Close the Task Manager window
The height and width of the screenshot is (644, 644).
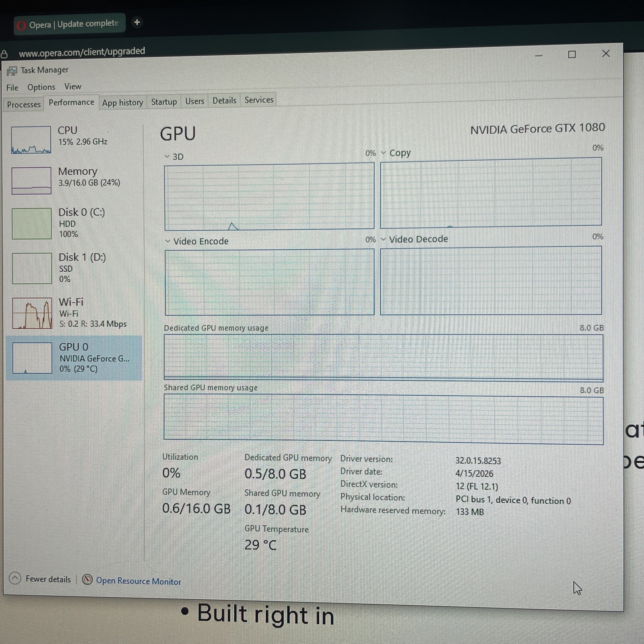(x=606, y=54)
